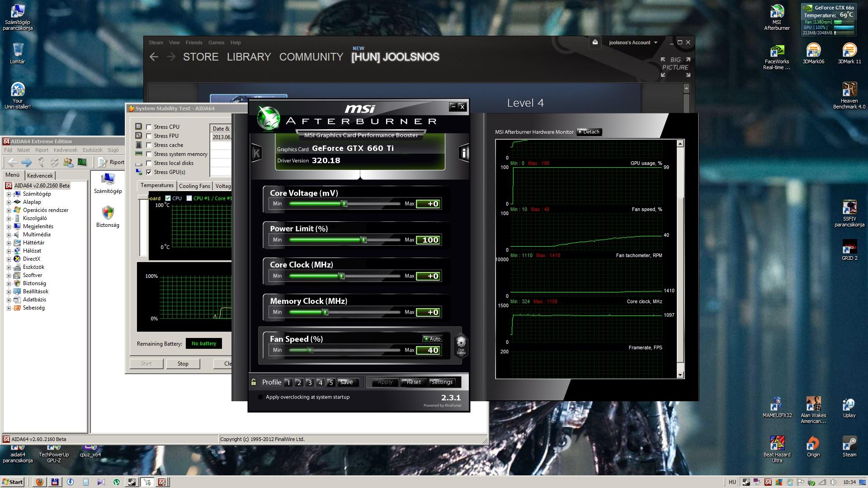Click the Power Limit slider handle
The height and width of the screenshot is (488, 868).
tap(364, 240)
